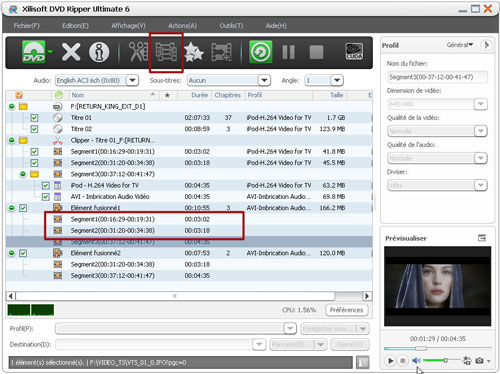Uncheck the Titre 02 checkbox
The width and height of the screenshot is (500, 374).
[x=34, y=129]
